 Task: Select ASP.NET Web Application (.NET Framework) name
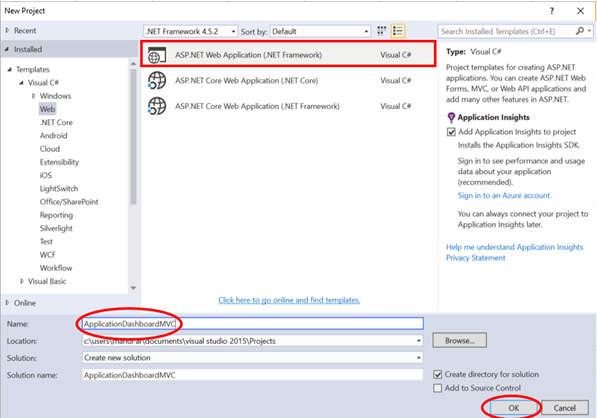(x=249, y=55)
